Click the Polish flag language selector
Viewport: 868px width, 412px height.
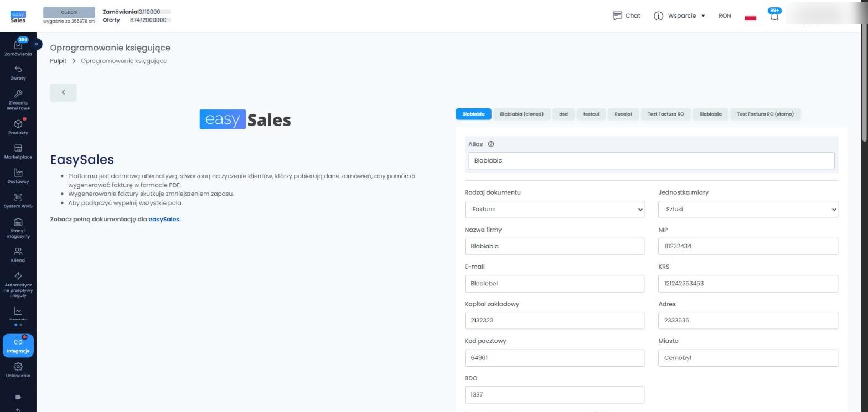tap(750, 16)
